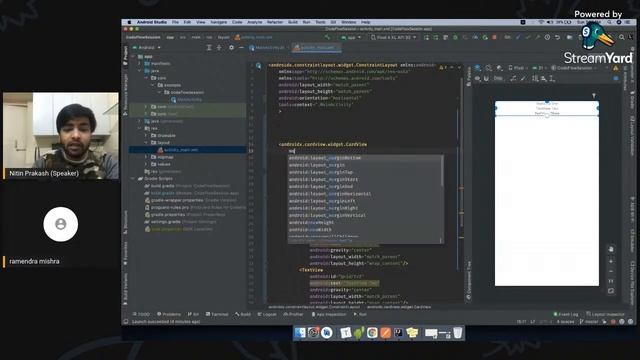Open the Terminal tool window
The width and height of the screenshot is (640, 360).
coord(217,314)
